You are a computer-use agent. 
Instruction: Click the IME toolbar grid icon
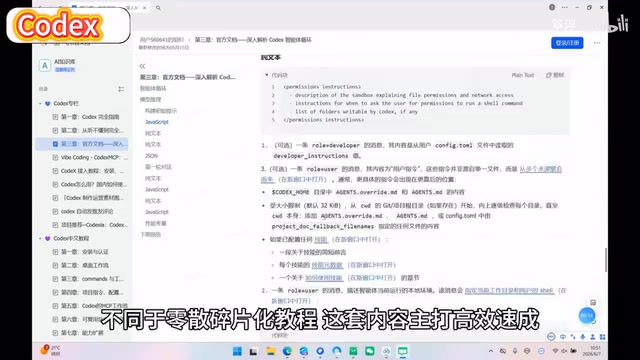point(602,337)
